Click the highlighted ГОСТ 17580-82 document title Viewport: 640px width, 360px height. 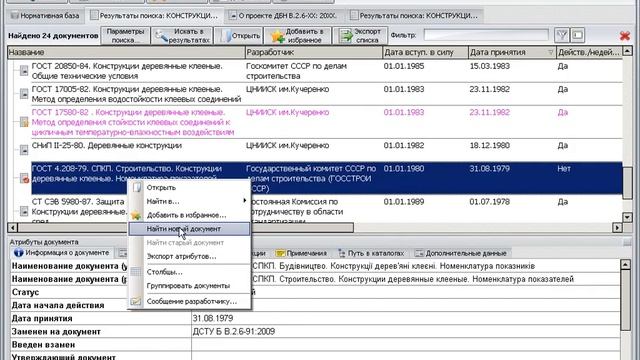coord(133,122)
